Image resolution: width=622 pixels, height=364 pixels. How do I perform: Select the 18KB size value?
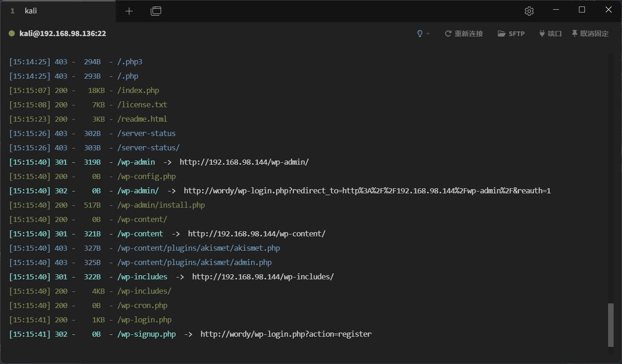(96, 90)
